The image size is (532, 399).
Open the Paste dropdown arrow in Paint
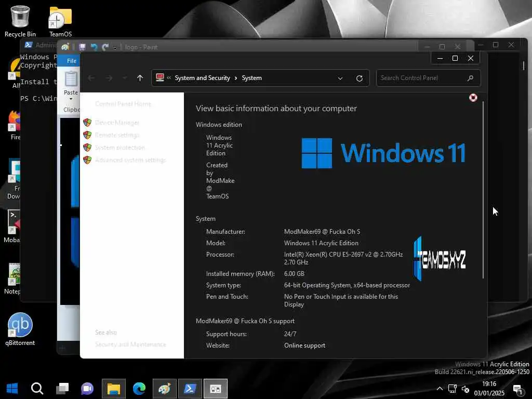coord(71,99)
